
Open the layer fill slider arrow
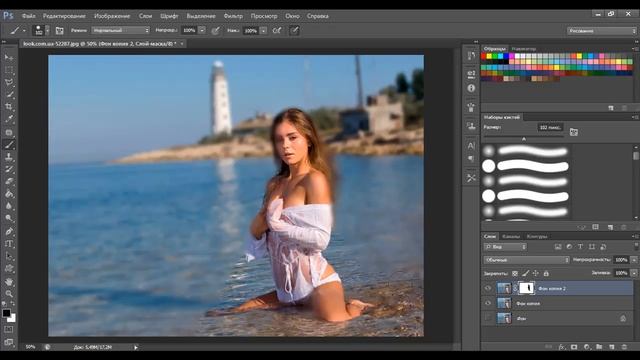(x=634, y=273)
